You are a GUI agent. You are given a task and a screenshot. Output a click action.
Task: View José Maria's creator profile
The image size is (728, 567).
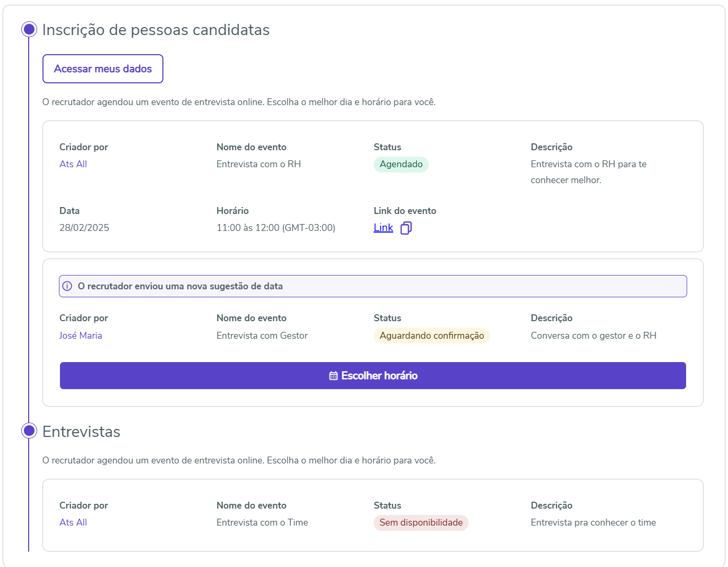click(81, 336)
